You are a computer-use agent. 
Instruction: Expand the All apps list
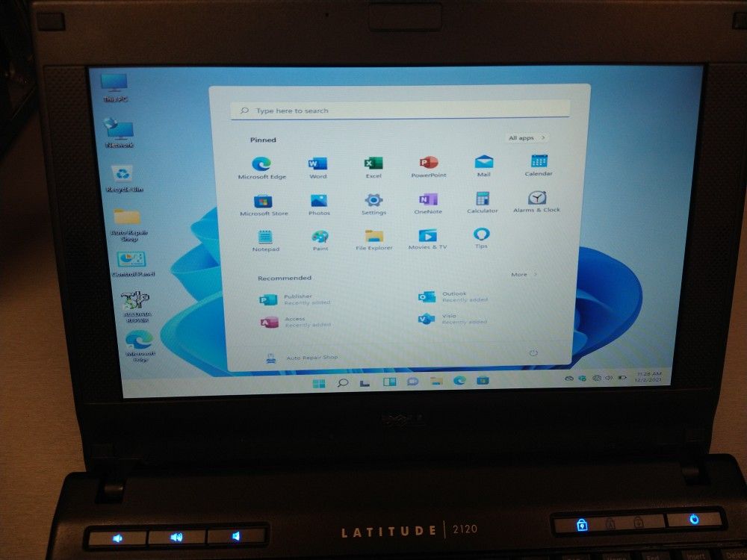tap(527, 137)
